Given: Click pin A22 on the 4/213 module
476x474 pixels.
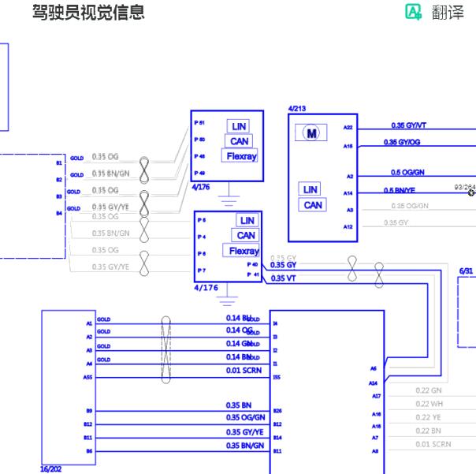Looking at the screenshot, I should pos(348,127).
